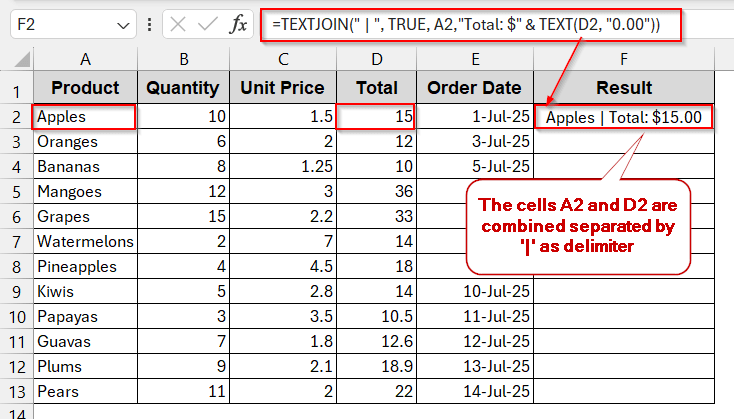Select column D header
The height and width of the screenshot is (419, 734).
[375, 59]
